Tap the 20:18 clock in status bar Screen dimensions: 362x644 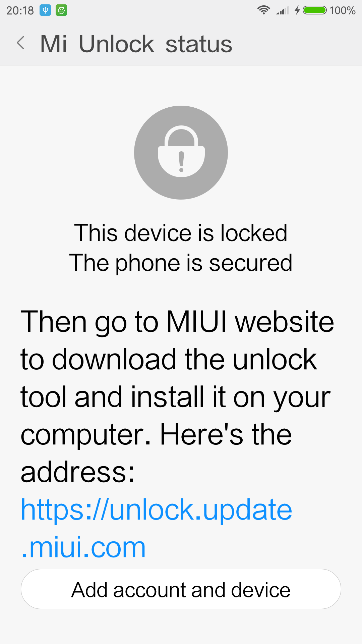coord(20,11)
